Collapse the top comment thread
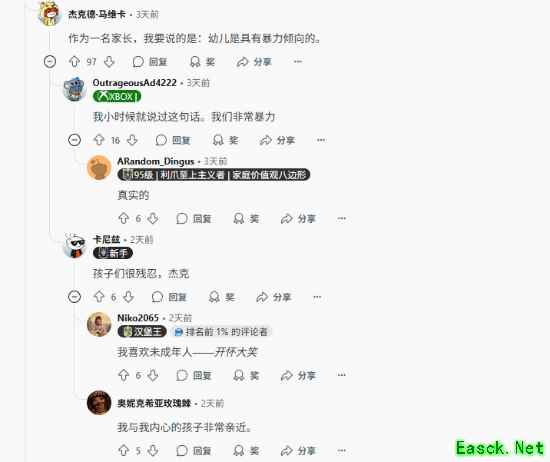 pos(50,62)
